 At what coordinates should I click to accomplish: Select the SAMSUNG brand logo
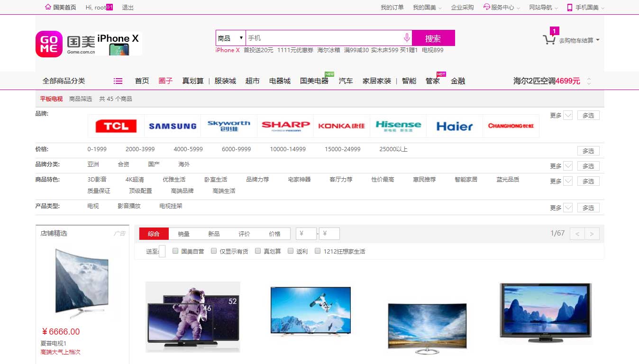coord(173,126)
